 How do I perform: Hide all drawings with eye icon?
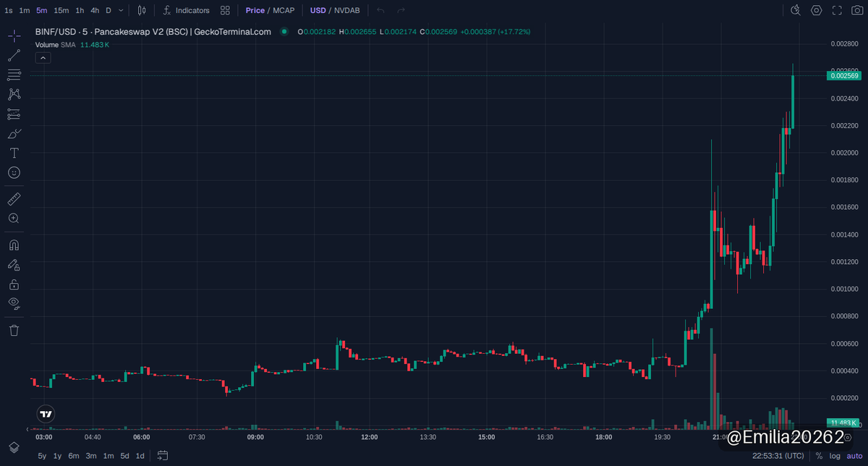[14, 303]
